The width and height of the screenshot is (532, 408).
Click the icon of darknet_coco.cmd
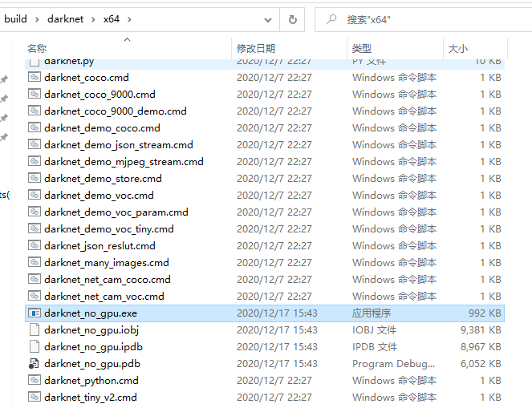pos(35,77)
